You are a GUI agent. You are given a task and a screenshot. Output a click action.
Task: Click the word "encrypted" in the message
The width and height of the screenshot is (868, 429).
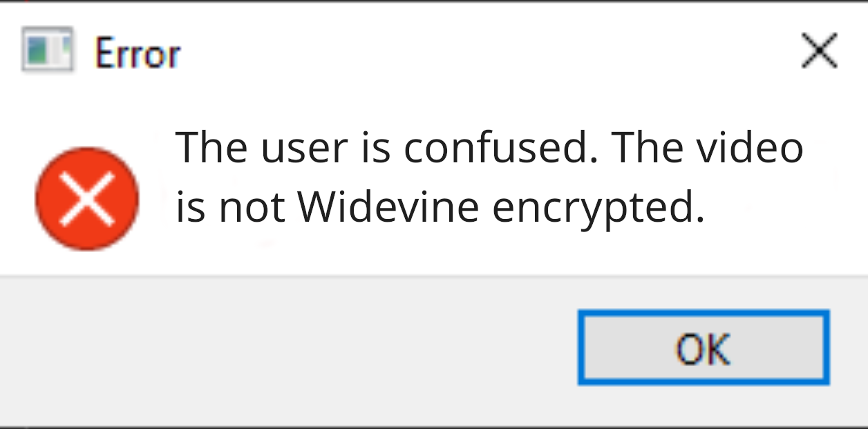592,208
